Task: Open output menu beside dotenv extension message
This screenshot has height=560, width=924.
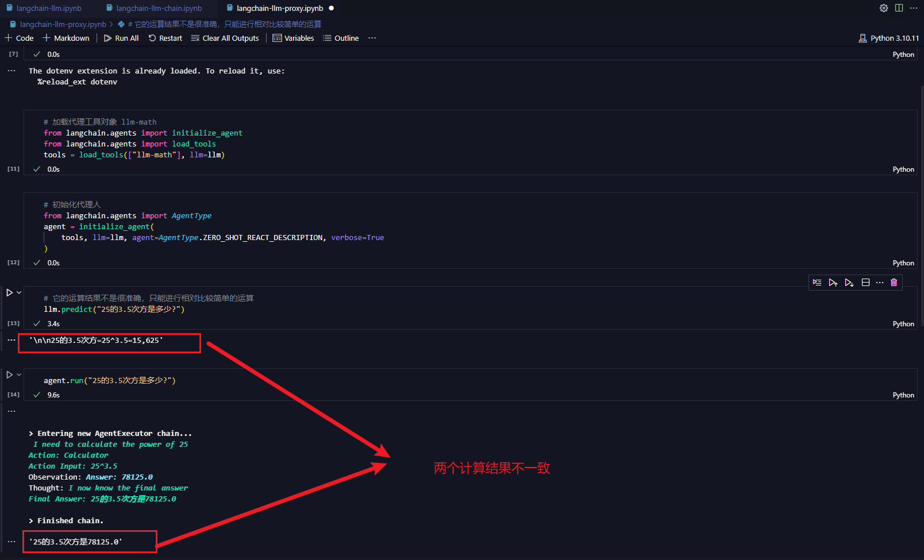Action: tap(11, 71)
